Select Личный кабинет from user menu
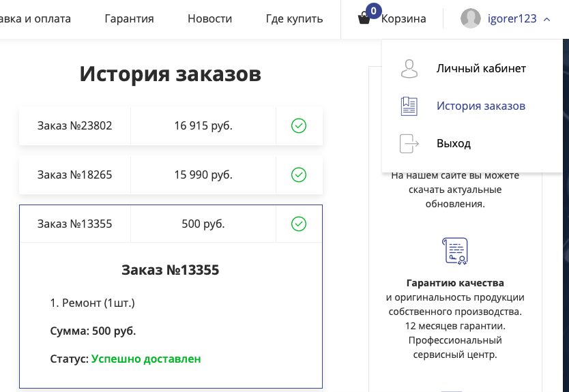This screenshot has width=569, height=392. point(481,69)
